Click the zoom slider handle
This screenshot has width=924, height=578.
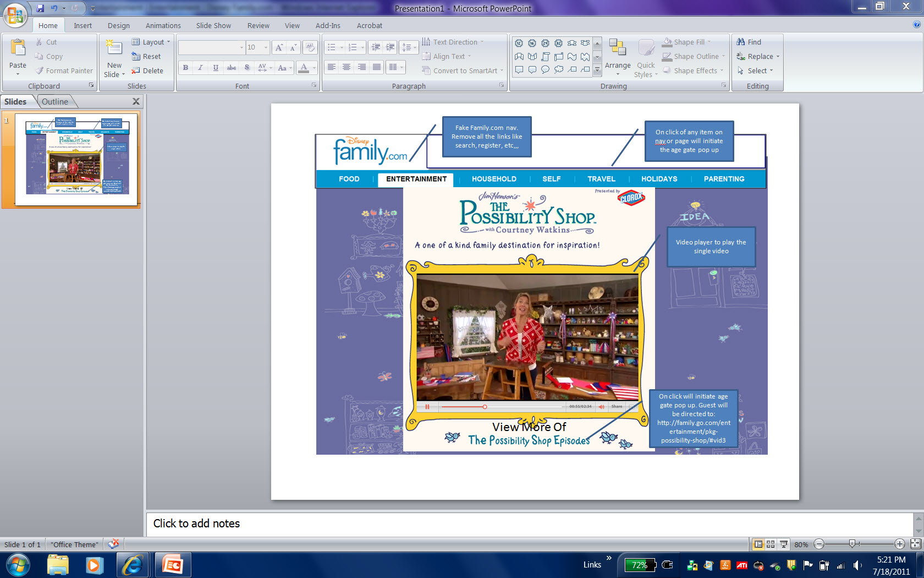click(x=852, y=544)
